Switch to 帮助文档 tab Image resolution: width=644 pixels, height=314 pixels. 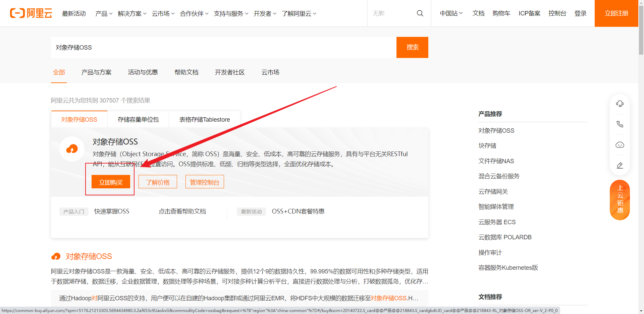click(186, 72)
